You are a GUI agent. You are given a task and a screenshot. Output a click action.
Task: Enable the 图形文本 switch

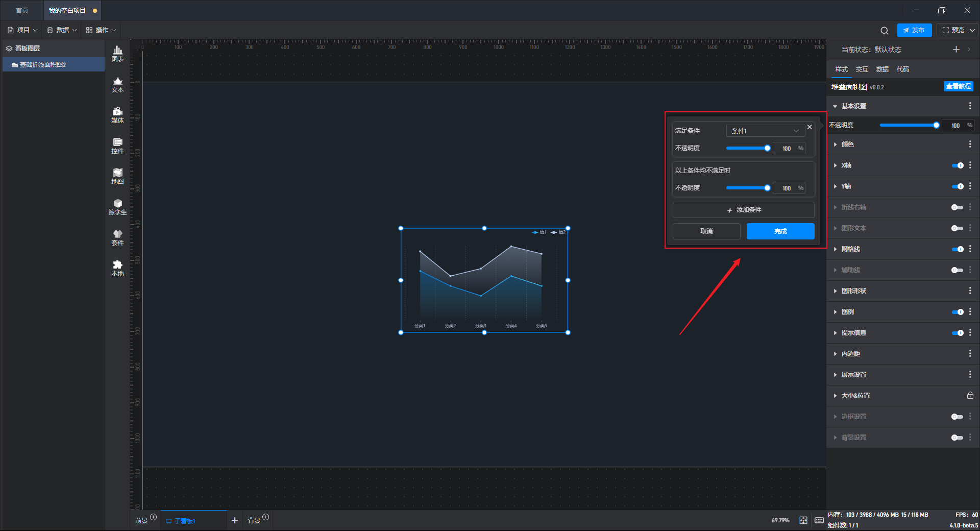click(958, 228)
